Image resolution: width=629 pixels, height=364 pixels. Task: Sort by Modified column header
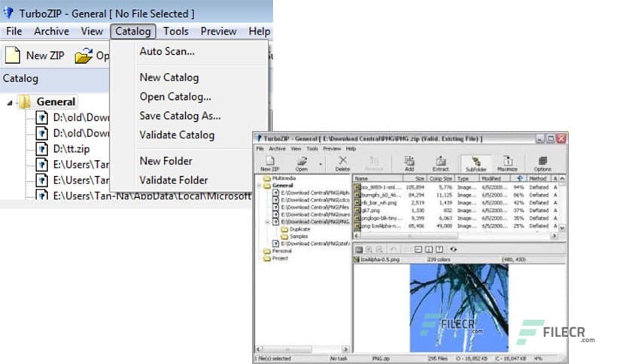494,178
